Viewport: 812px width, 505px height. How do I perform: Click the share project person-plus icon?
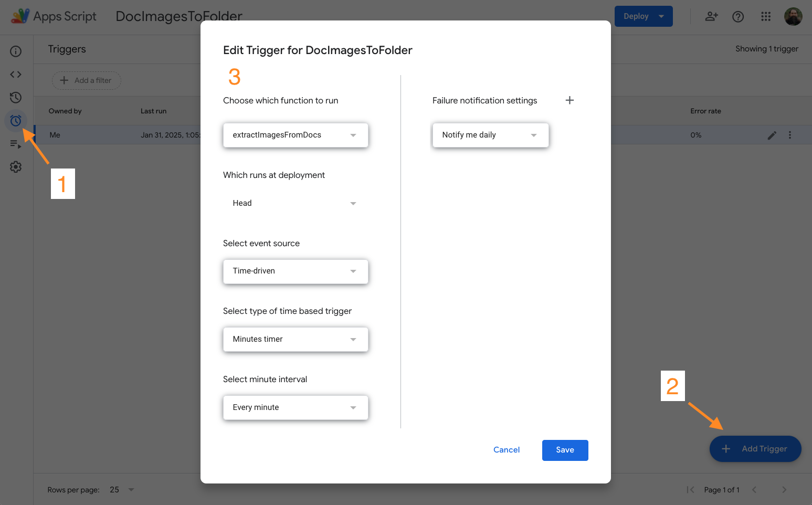(x=711, y=17)
